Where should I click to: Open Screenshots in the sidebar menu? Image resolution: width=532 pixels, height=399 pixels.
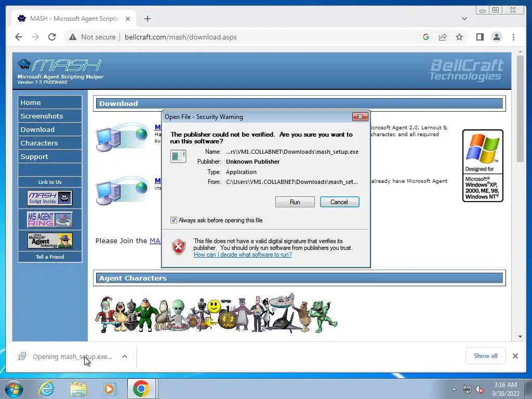50,116
